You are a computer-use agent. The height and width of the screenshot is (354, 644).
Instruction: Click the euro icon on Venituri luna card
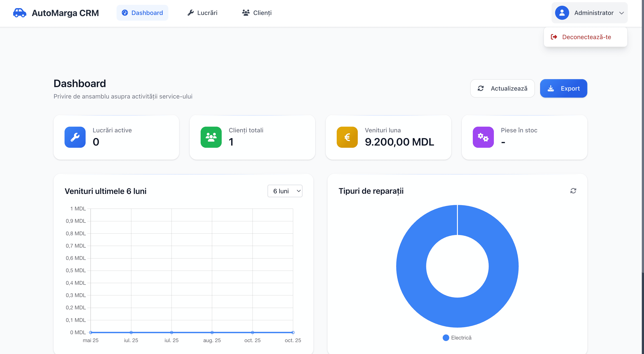click(347, 137)
